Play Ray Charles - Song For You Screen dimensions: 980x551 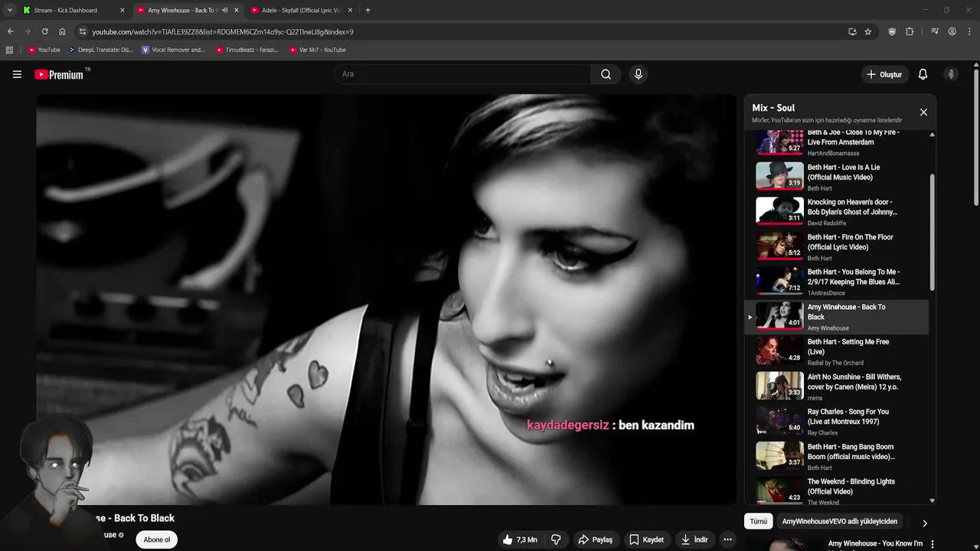(x=836, y=422)
